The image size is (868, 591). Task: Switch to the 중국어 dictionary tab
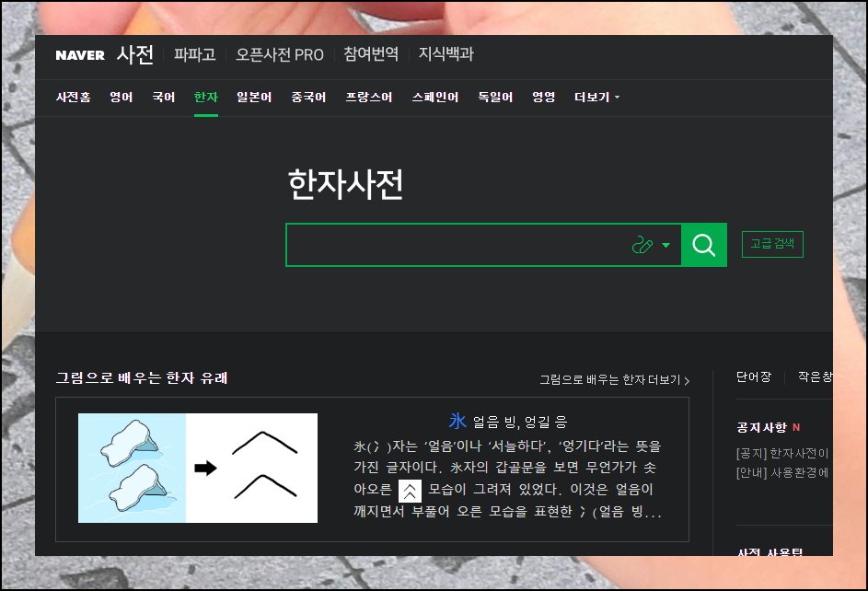[308, 98]
